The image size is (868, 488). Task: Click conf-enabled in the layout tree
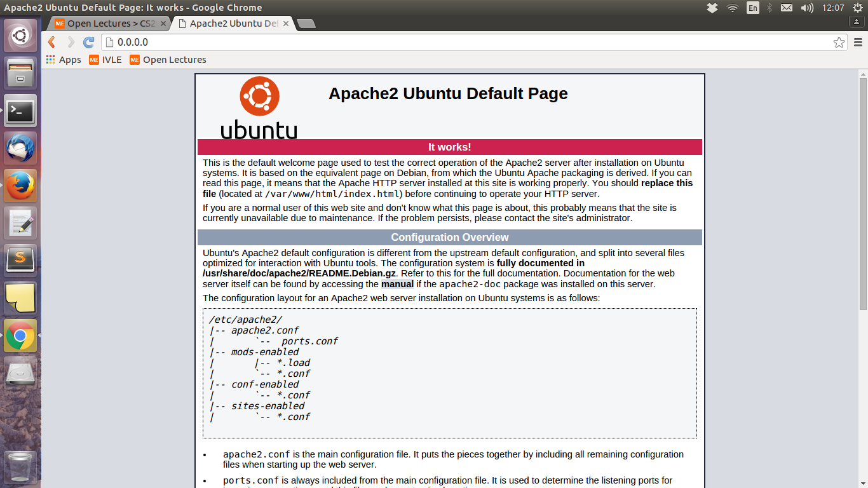(265, 384)
